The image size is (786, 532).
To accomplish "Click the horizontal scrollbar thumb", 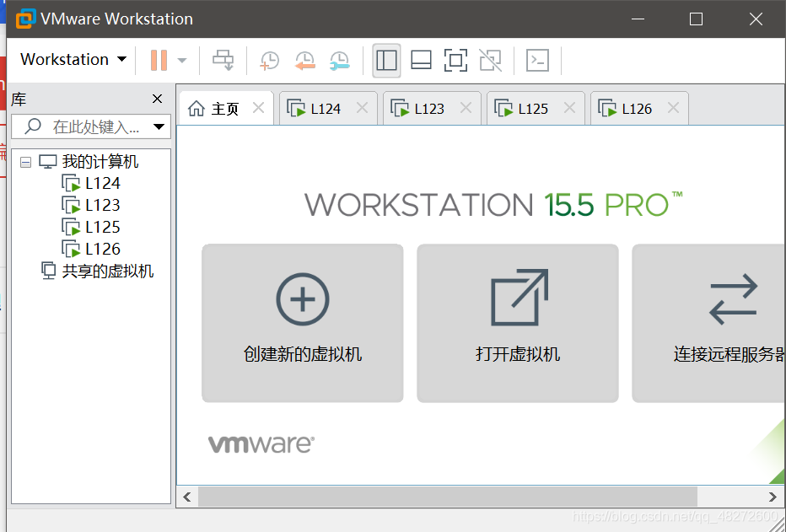I will pos(448,497).
